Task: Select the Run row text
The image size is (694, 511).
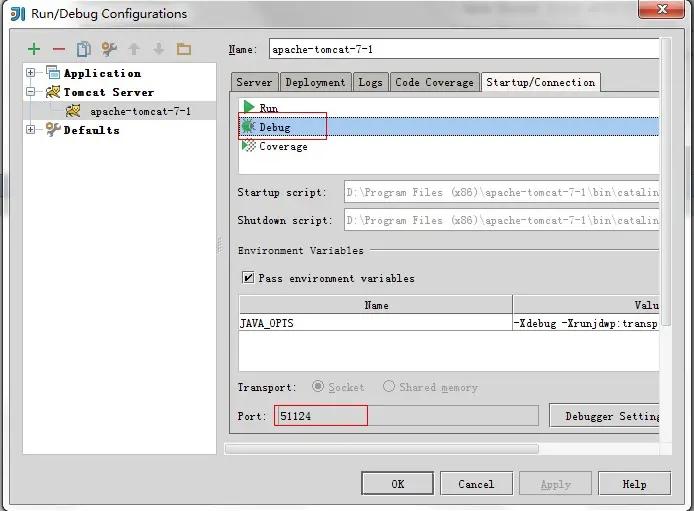Action: [x=269, y=108]
